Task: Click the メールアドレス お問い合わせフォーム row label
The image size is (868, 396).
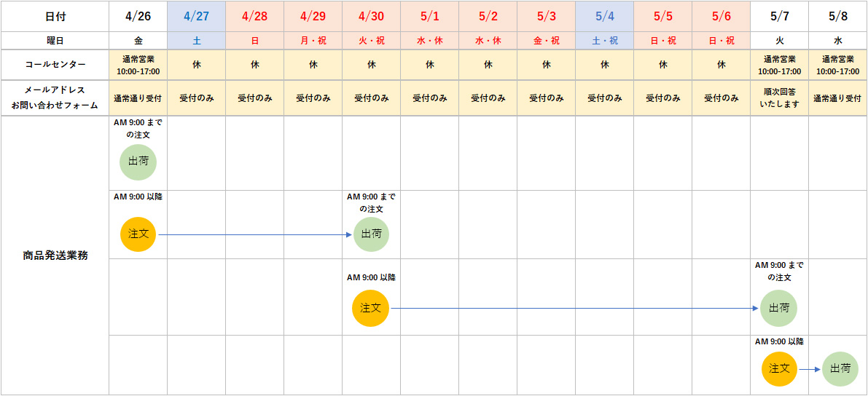Action: 55,98
